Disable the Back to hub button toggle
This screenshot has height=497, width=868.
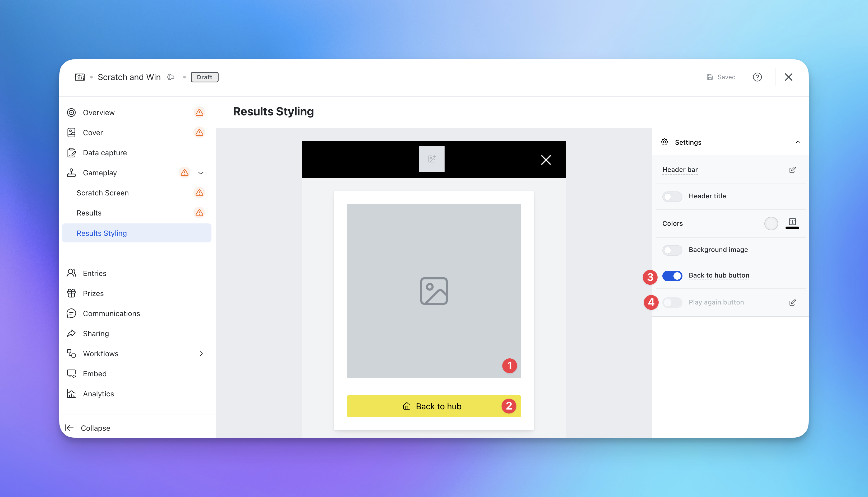click(x=672, y=276)
